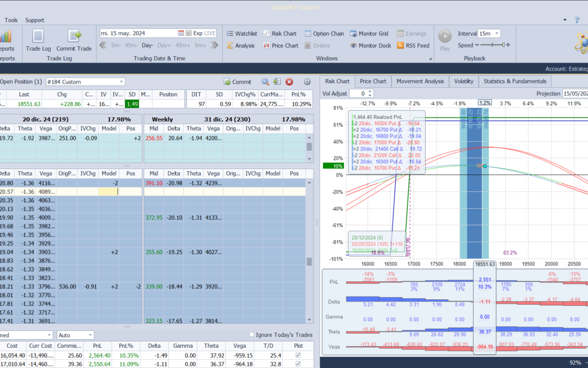Click the jump-to-time icon beside Exp
Image resolution: width=588 pixels, height=368 pixels.
point(188,33)
